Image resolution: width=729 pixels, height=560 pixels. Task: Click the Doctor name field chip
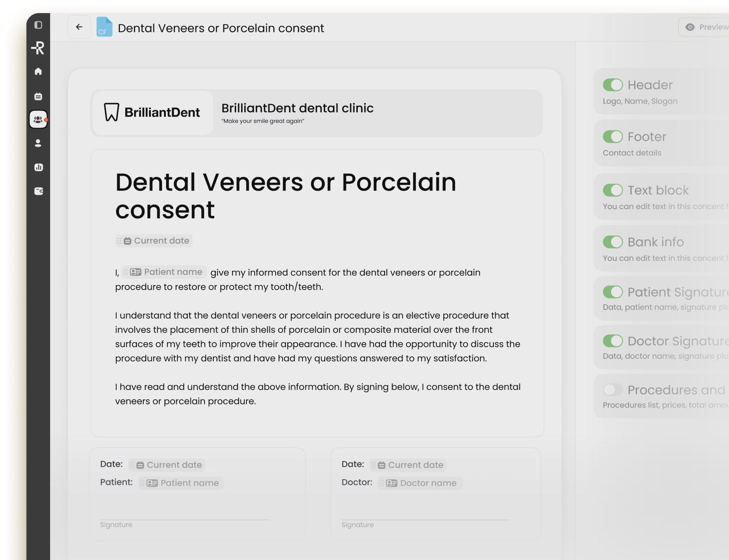(x=420, y=483)
